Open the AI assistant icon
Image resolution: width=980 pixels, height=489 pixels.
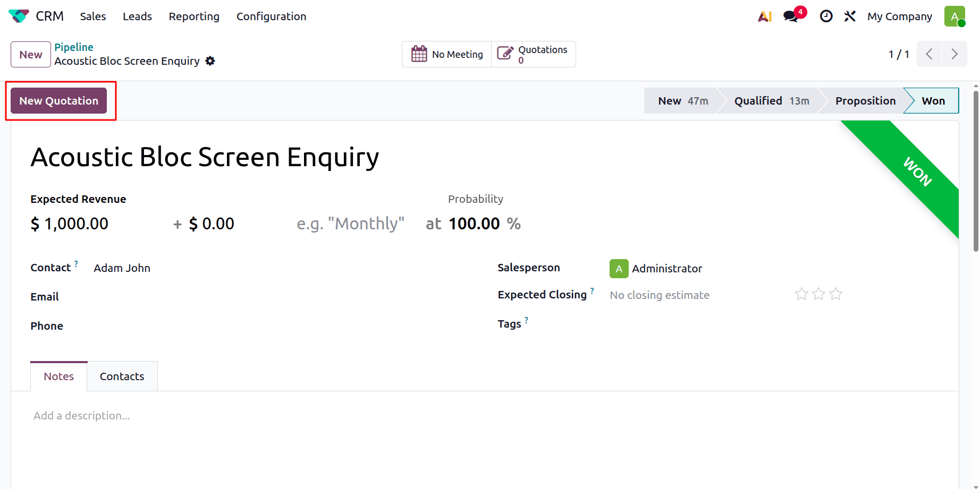[x=765, y=16]
